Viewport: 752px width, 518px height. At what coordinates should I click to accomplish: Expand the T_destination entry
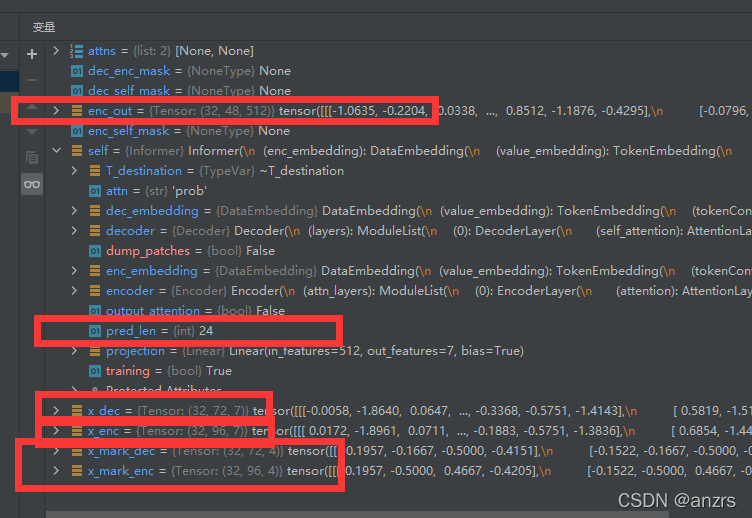[74, 171]
